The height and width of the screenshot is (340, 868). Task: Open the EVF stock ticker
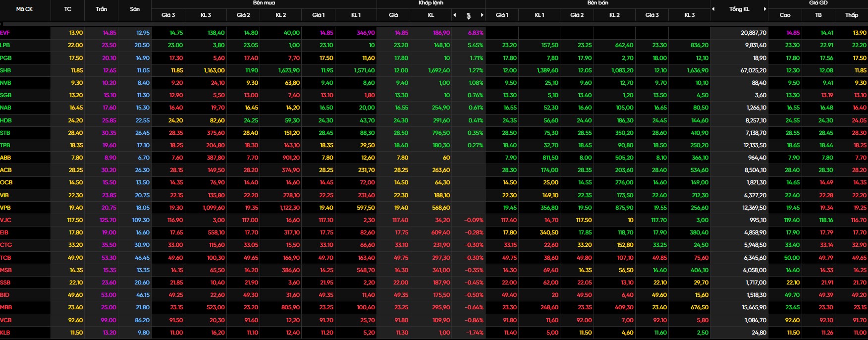pos(5,33)
